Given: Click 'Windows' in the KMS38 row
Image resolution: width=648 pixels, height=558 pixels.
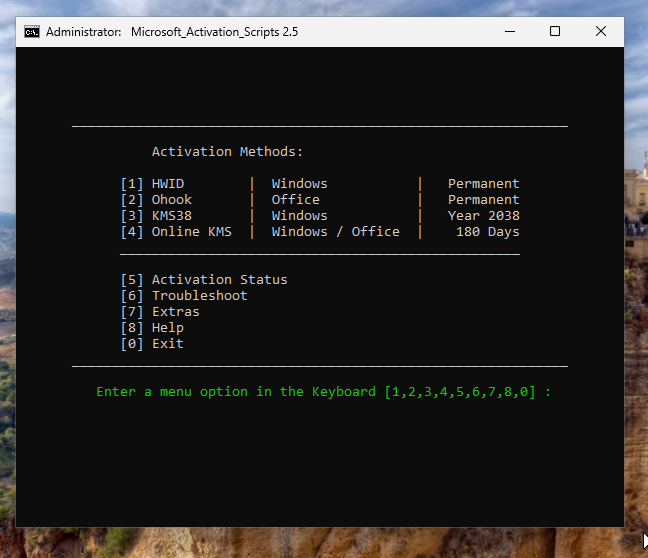Looking at the screenshot, I should pyautogui.click(x=300, y=216).
